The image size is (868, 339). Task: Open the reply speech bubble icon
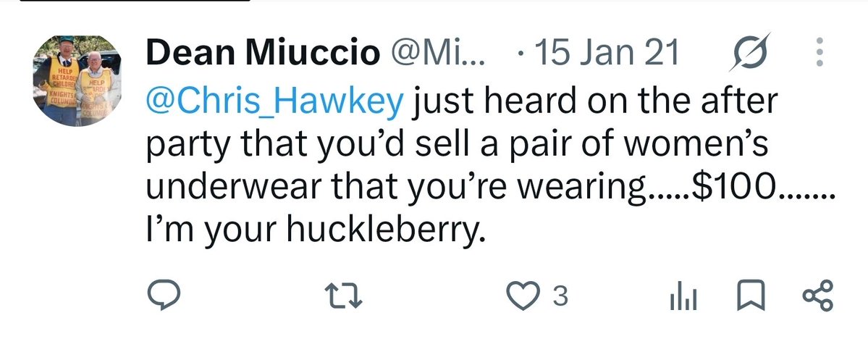pos(164,296)
